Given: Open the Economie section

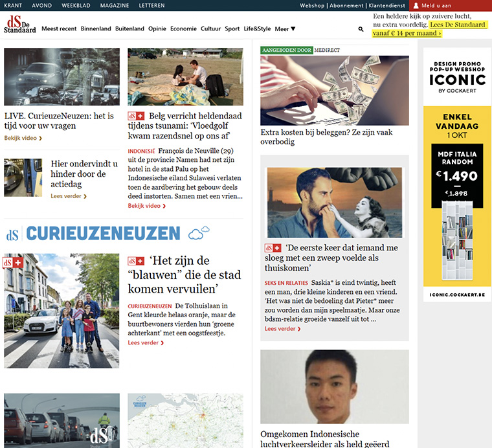Looking at the screenshot, I should click(x=183, y=28).
